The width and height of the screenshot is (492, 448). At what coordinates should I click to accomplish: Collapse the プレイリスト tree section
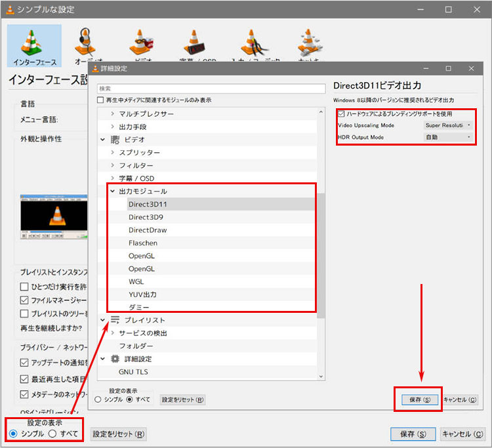102,320
